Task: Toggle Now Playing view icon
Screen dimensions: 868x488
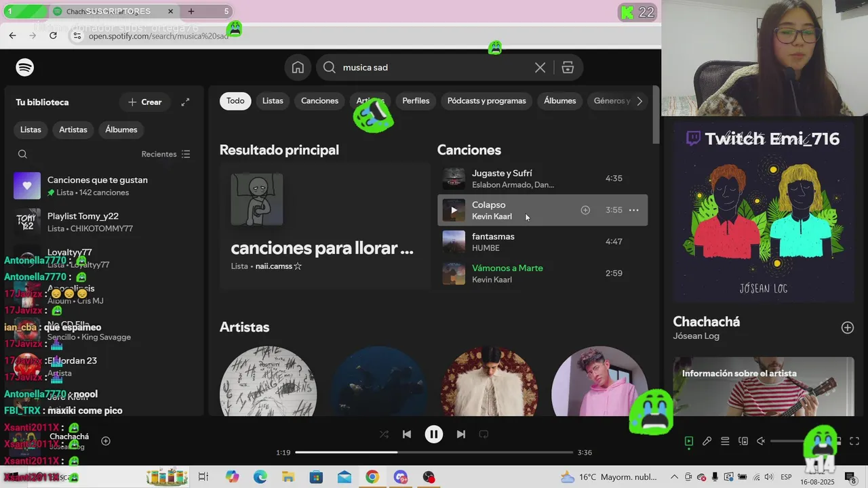Action: tap(688, 441)
